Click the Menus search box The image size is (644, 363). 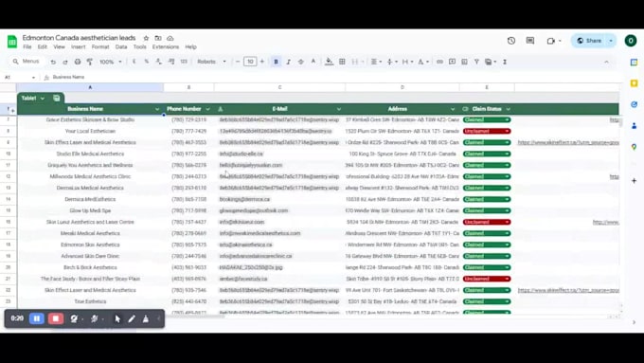pos(27,62)
